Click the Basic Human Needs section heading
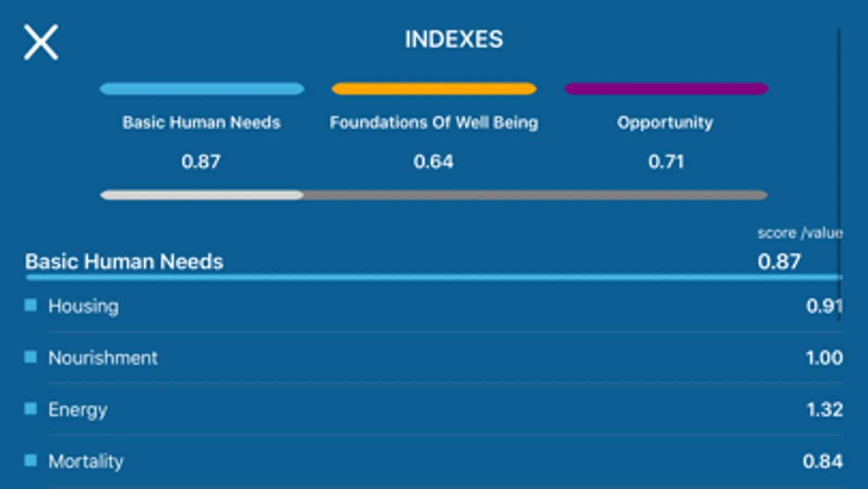This screenshot has height=489, width=868. [124, 261]
